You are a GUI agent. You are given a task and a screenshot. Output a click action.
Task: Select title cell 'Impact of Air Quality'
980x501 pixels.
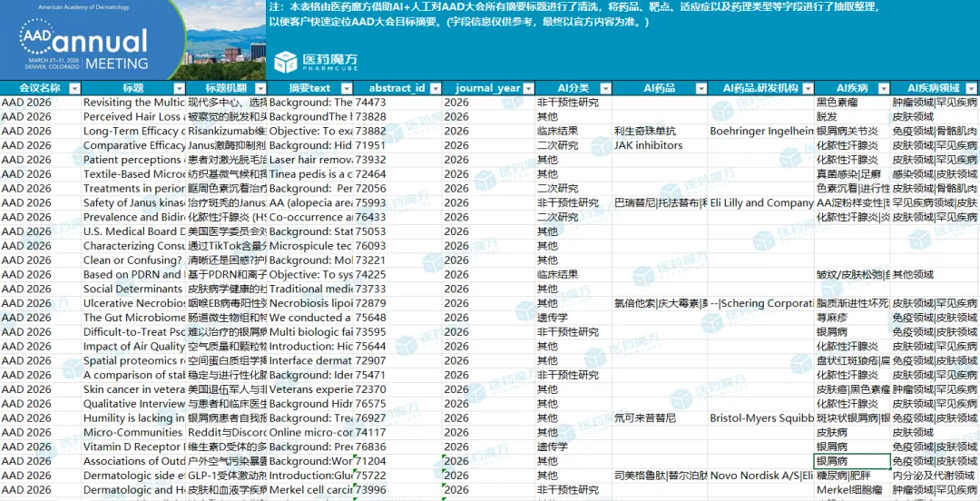pyautogui.click(x=133, y=347)
